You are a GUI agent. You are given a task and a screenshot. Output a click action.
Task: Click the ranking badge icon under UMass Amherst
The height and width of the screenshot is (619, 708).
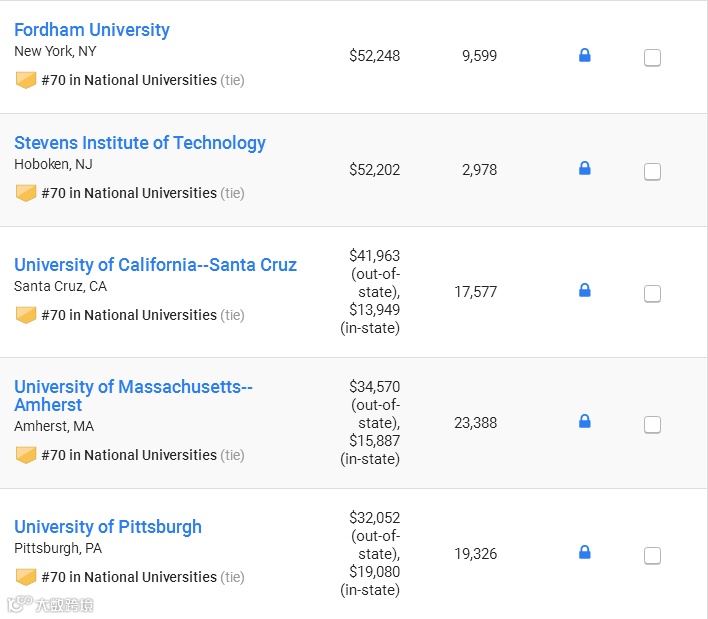(x=26, y=455)
